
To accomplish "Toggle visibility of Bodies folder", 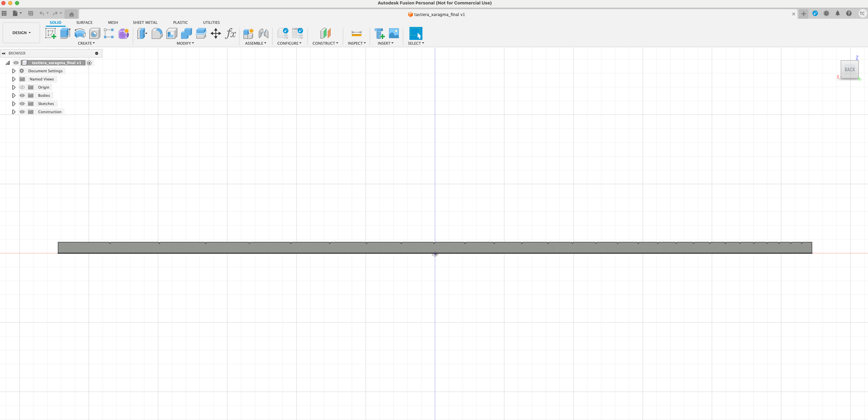I will tap(22, 95).
